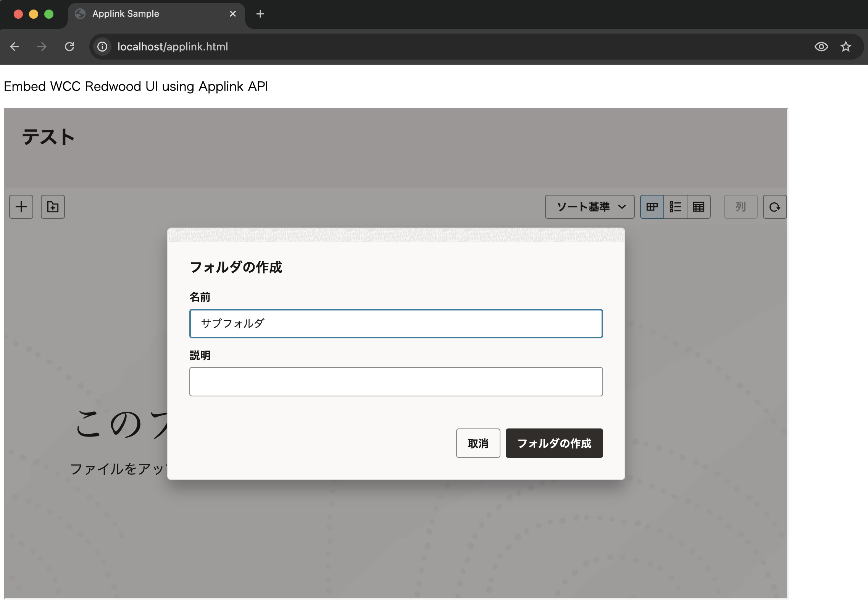This screenshot has height=611, width=868.
Task: Click the new folder icon
Action: [x=53, y=207]
